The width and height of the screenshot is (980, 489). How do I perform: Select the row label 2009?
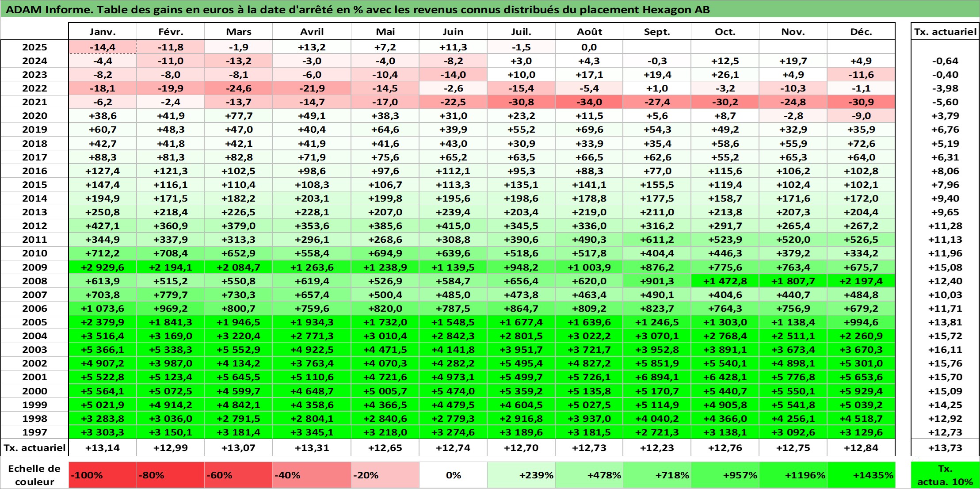point(34,267)
